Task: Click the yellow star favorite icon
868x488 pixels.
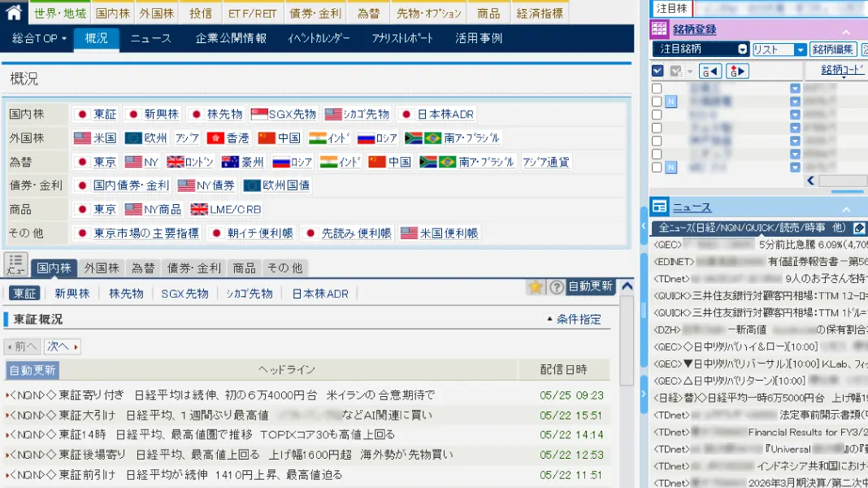Action: coord(536,286)
